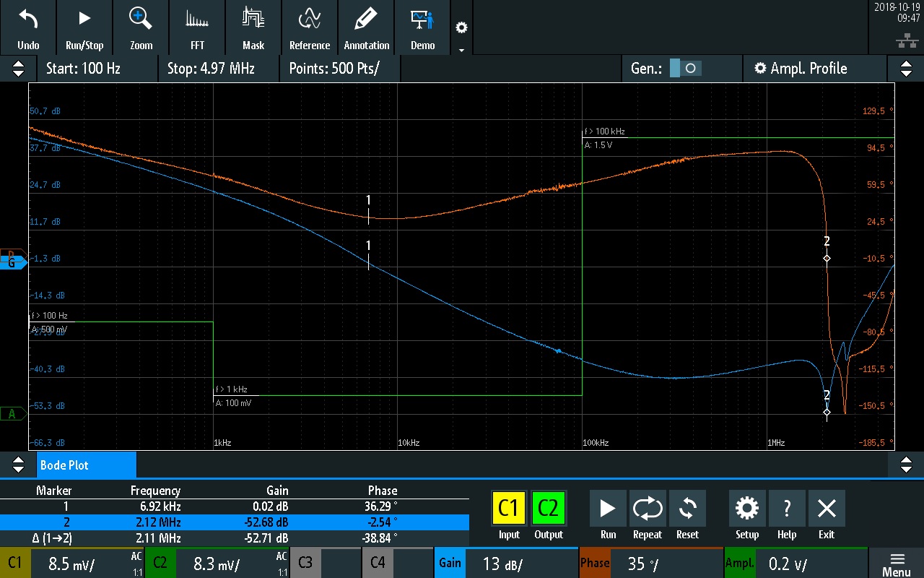This screenshot has height=578, width=924.
Task: Collapse the Bode Plot panel with right arrows
Action: (906, 465)
